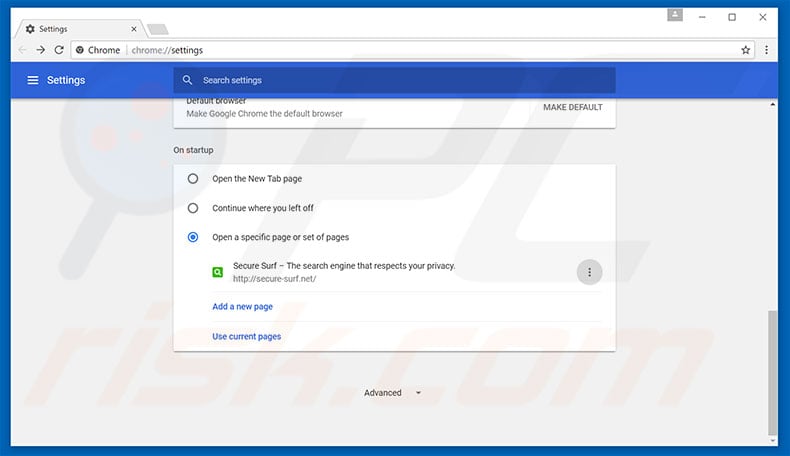790x456 pixels.
Task: Close the Chrome window
Action: [x=763, y=17]
